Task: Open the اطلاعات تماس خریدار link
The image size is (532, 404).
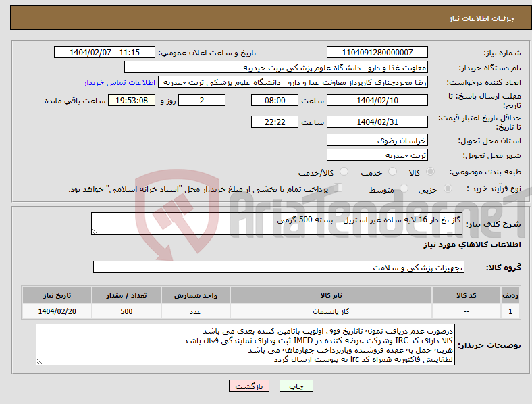Action: click(119, 82)
